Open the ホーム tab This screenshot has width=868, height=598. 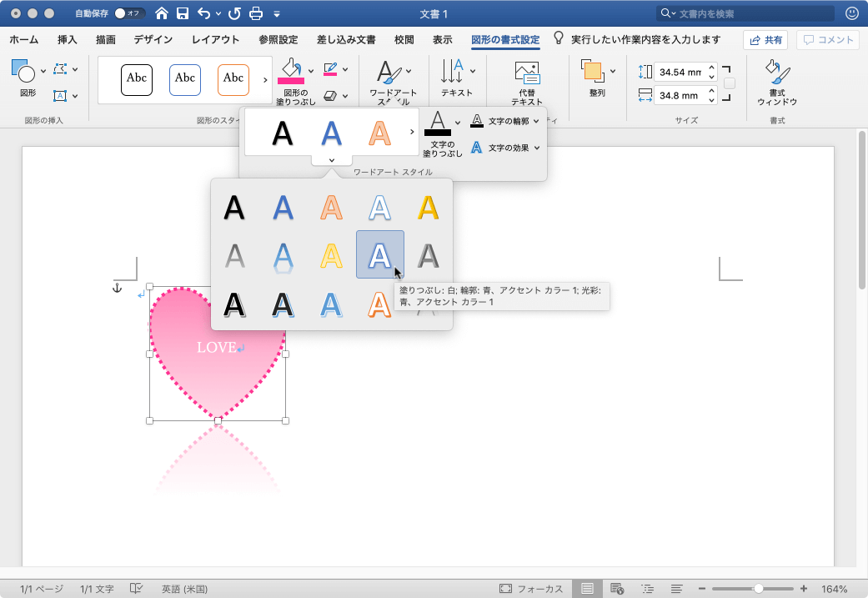pos(24,39)
